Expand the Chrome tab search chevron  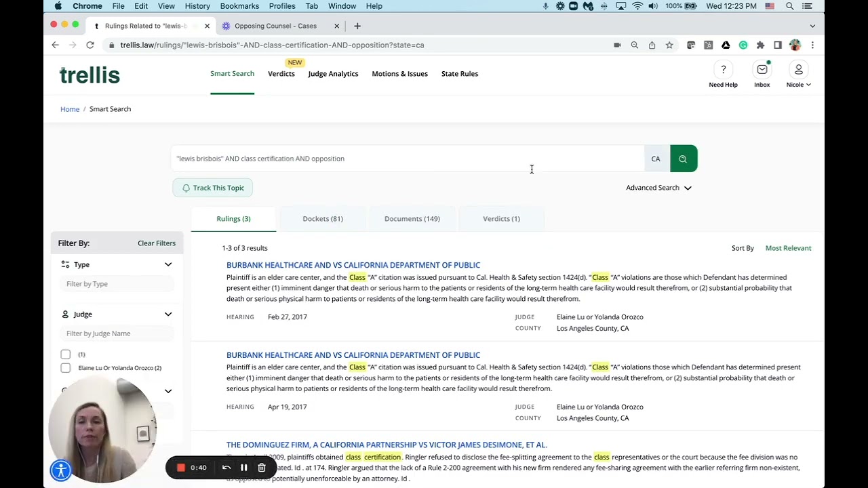tap(812, 26)
